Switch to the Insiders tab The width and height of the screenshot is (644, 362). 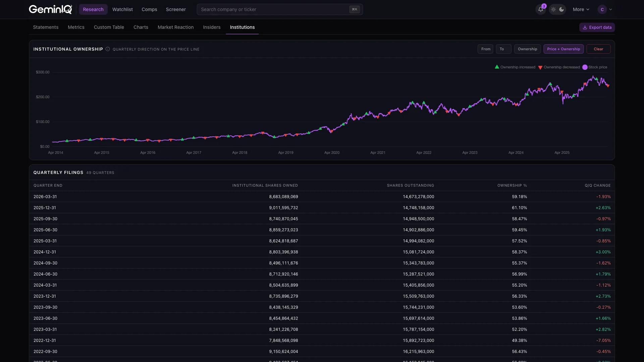click(x=212, y=27)
